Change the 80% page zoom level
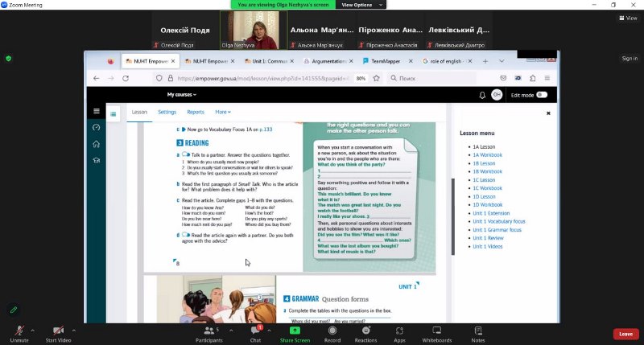Viewport: 644px width, 345px height. pyautogui.click(x=361, y=78)
